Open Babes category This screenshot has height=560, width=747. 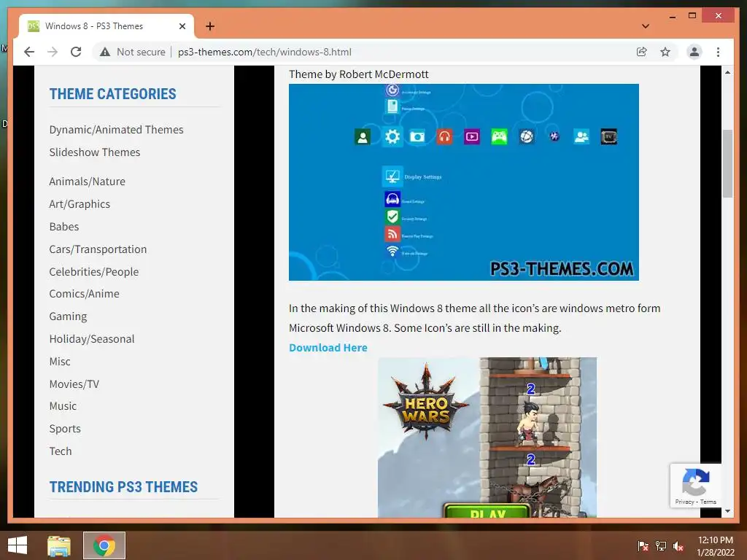point(64,227)
